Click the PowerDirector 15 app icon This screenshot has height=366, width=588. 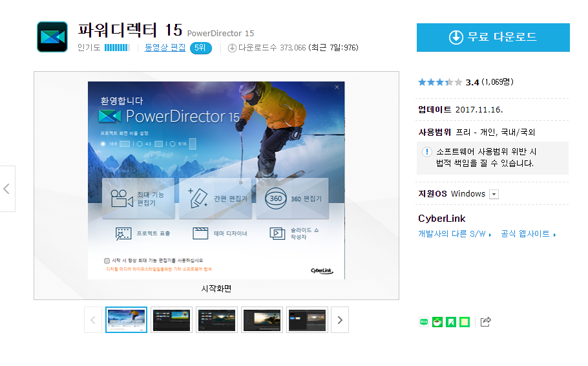[52, 37]
